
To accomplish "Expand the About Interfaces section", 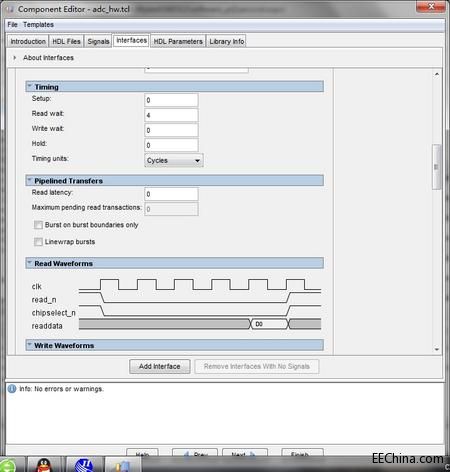I will 14,58.
